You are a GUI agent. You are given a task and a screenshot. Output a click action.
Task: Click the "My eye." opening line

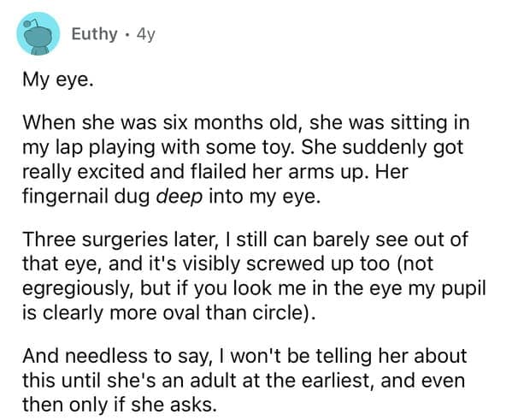point(58,80)
